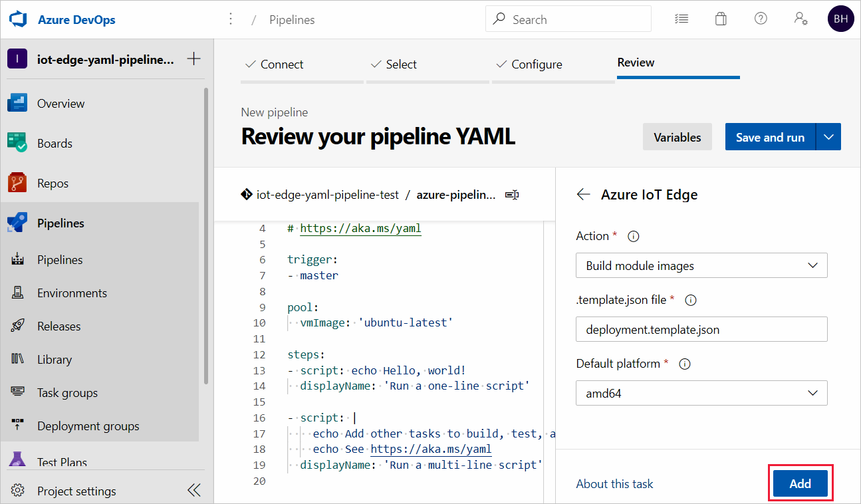Click the info tooltip next to Action
Screen dimensions: 861x504
click(633, 235)
